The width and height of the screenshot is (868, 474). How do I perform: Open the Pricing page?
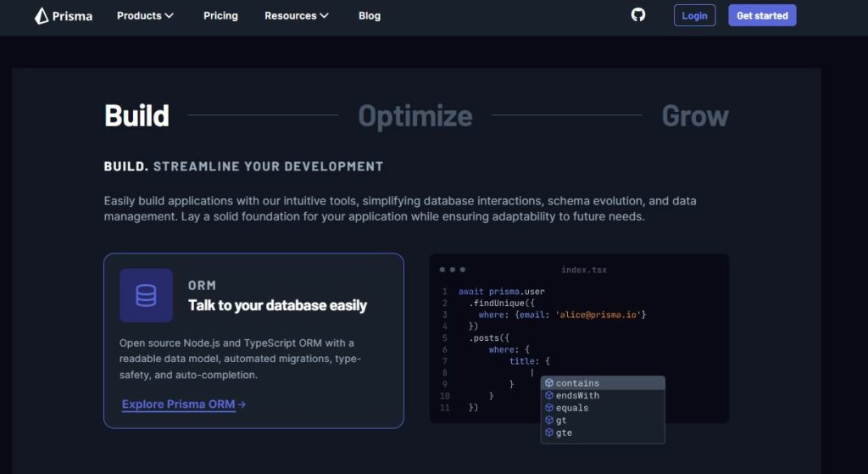tap(220, 15)
